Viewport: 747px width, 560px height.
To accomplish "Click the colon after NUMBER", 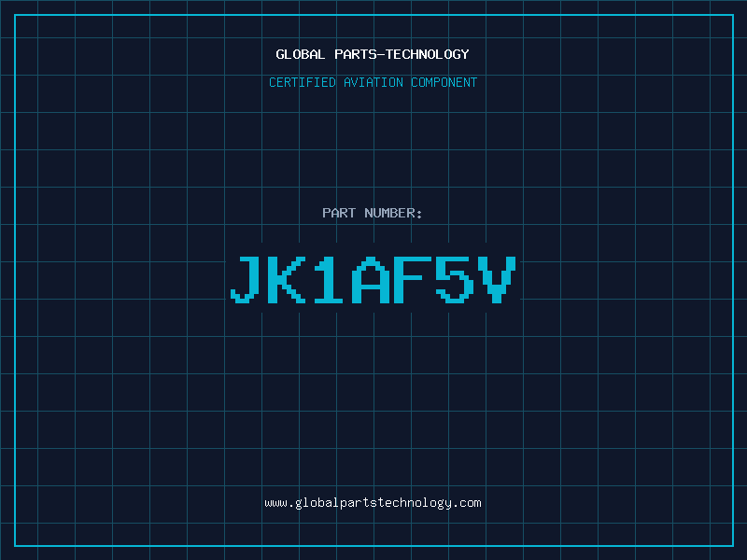I will (419, 214).
